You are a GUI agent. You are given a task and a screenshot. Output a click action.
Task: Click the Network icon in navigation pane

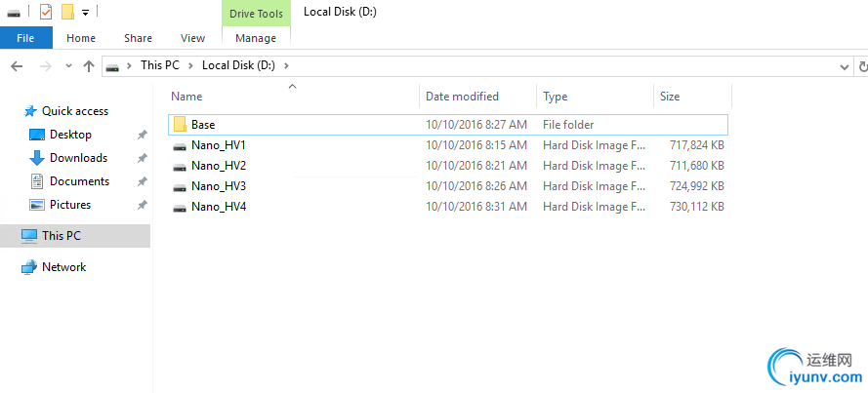coord(29,267)
